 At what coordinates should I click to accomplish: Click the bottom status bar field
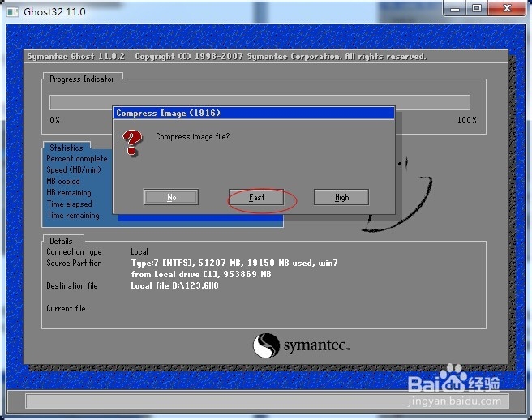pyautogui.click(x=267, y=401)
